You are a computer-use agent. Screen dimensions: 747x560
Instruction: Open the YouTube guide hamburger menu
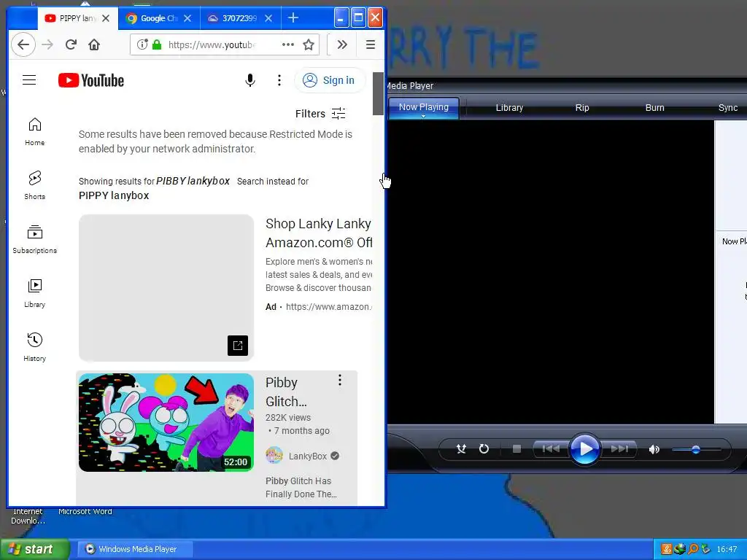coord(29,80)
